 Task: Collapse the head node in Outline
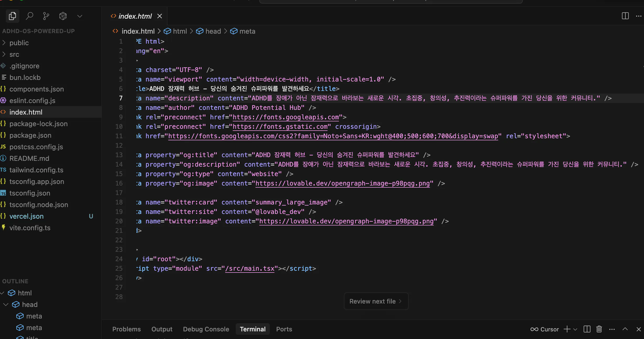tap(6, 304)
